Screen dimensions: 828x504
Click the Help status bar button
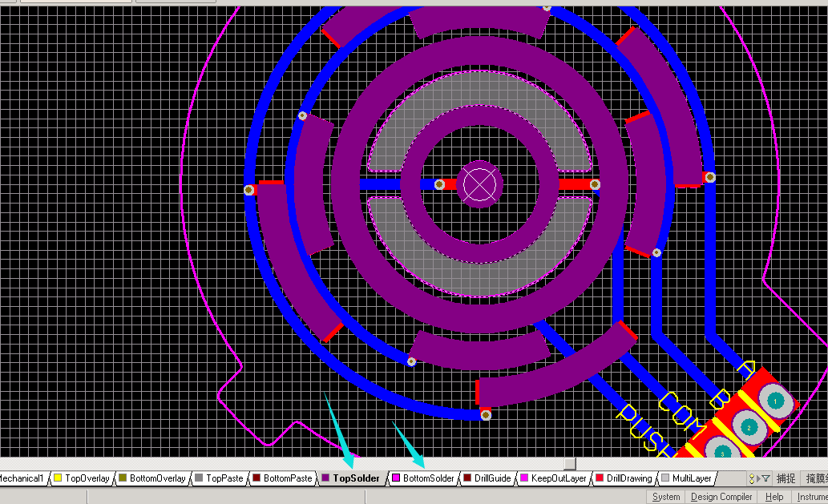(x=774, y=497)
